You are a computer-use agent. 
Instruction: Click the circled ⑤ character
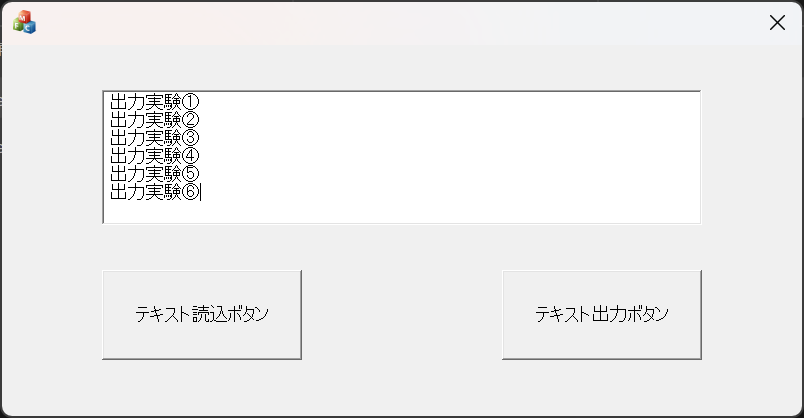coord(191,173)
